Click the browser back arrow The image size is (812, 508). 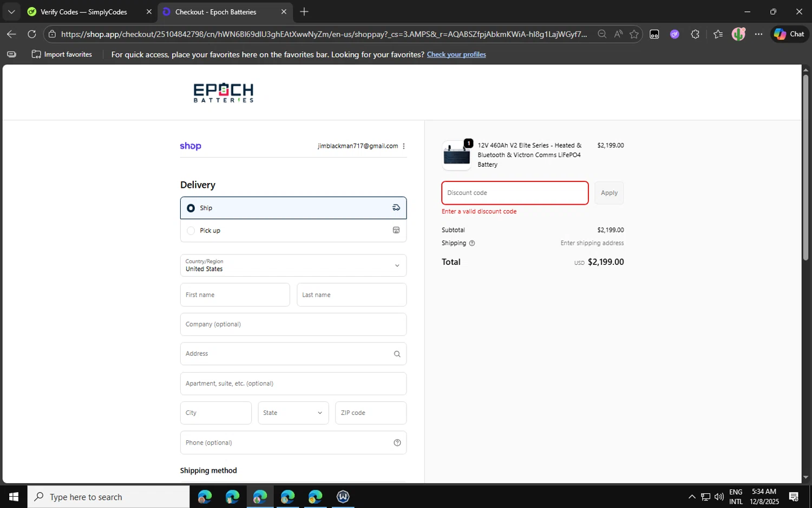point(11,34)
